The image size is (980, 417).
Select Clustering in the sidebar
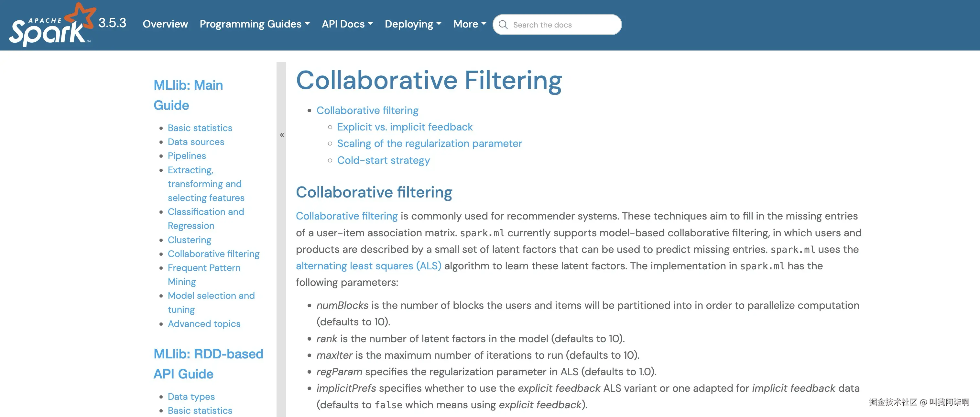coord(189,240)
